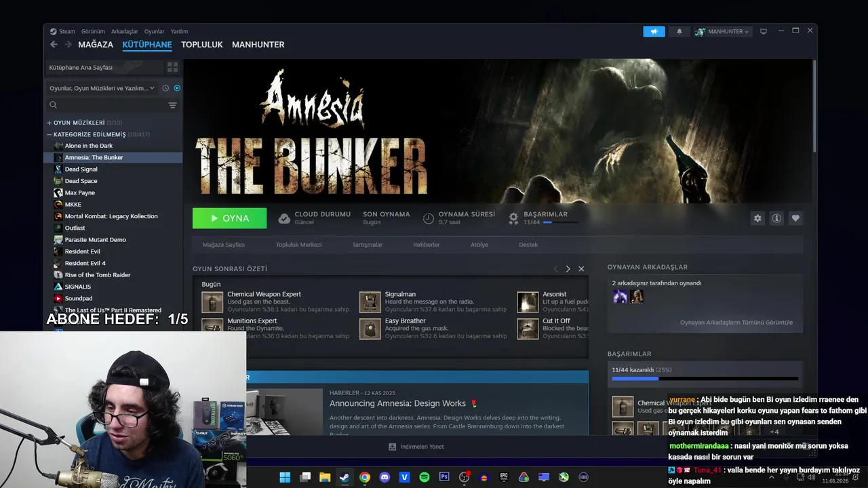Screen dimensions: 868x488
Task: Open the MANHUNTER account dropdown
Action: click(x=723, y=31)
